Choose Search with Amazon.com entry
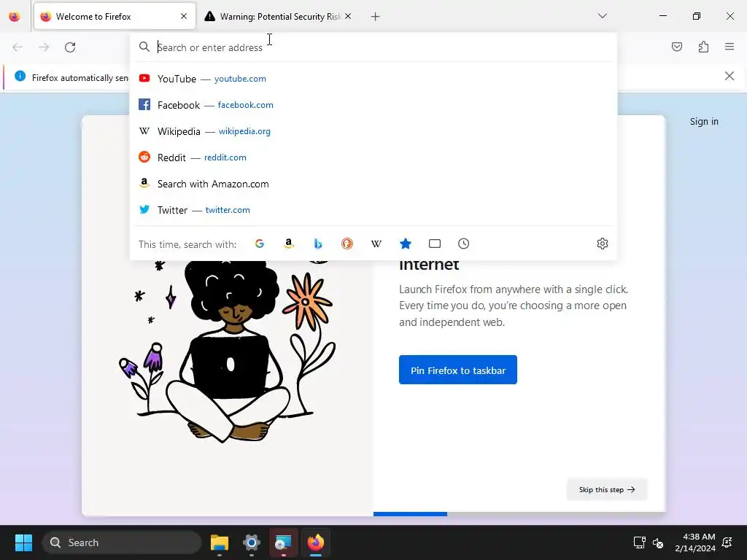This screenshot has width=747, height=560. [373, 184]
